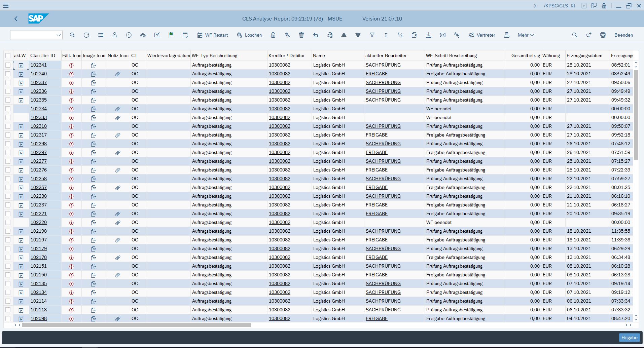Select the checkbox for row 102179
This screenshot has width=644, height=348.
coord(8,248)
